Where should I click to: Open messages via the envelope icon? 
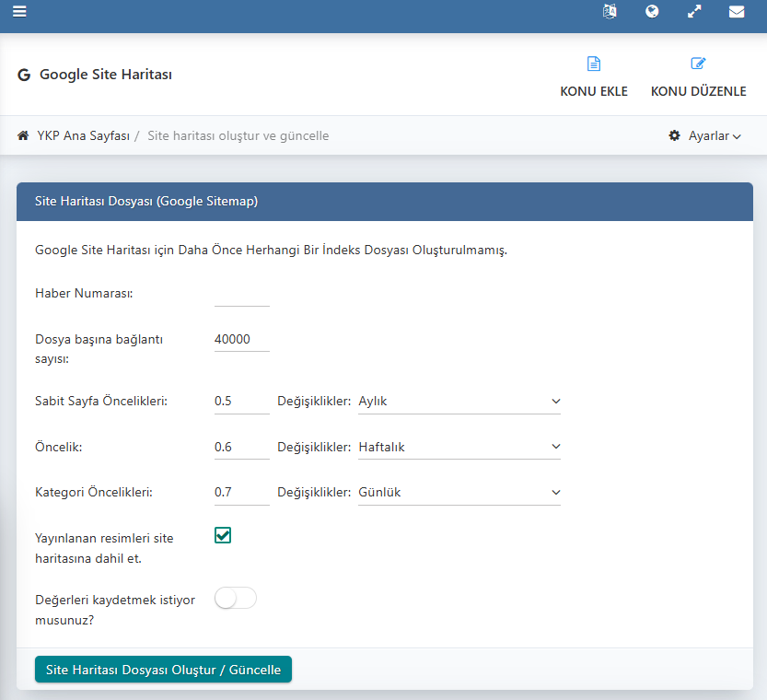click(737, 12)
